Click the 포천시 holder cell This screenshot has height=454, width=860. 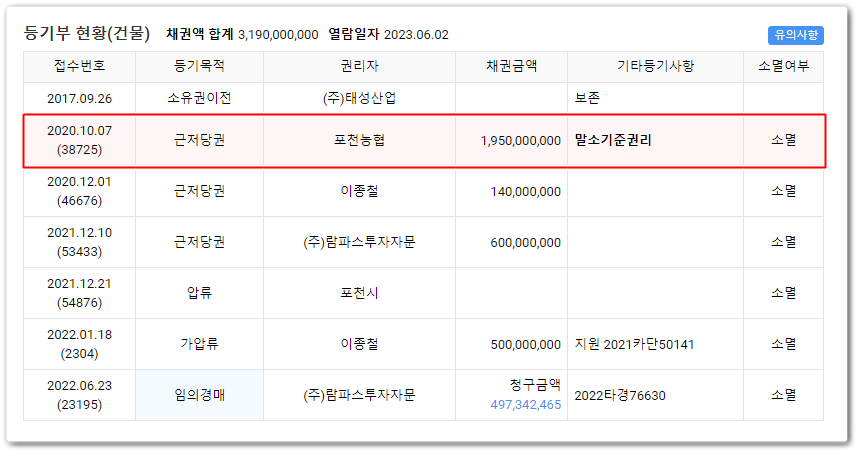pos(359,293)
